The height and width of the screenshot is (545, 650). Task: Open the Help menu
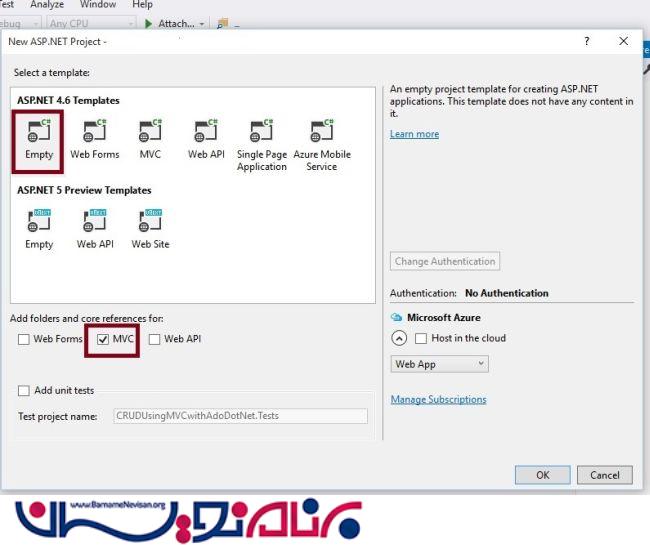[x=142, y=5]
